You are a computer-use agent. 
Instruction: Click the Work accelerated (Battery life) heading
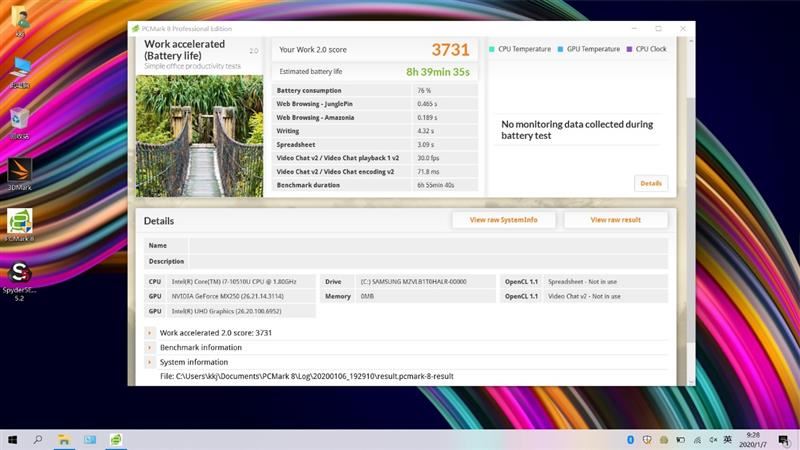click(x=185, y=50)
